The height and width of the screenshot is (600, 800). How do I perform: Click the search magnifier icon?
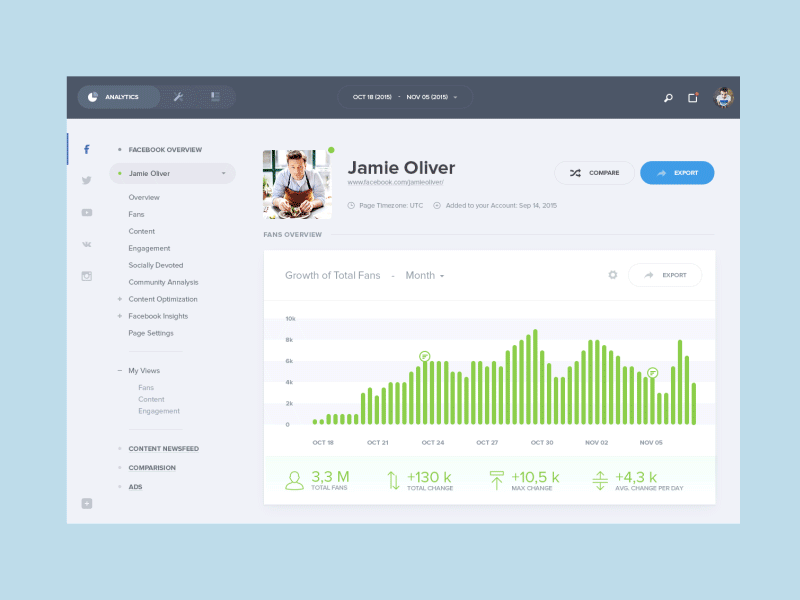(668, 97)
